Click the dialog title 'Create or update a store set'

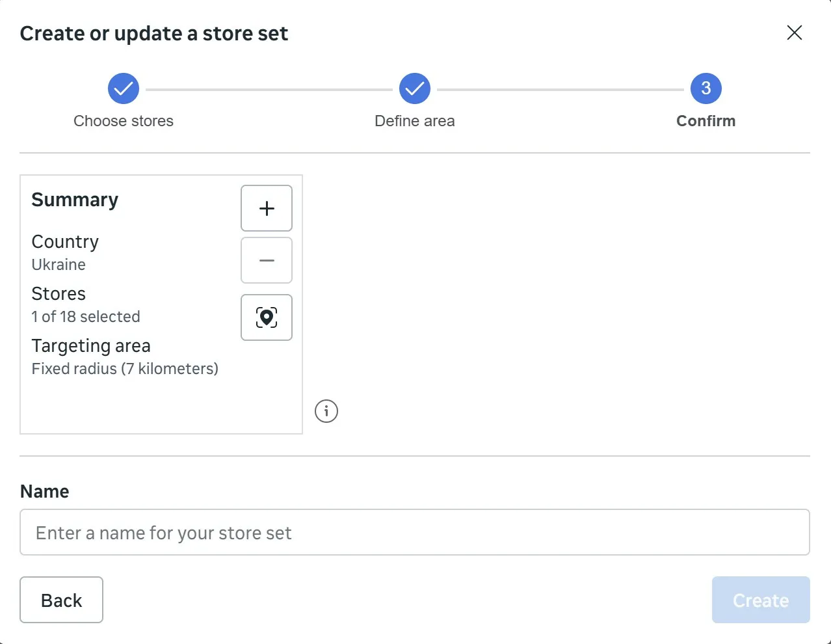point(154,34)
